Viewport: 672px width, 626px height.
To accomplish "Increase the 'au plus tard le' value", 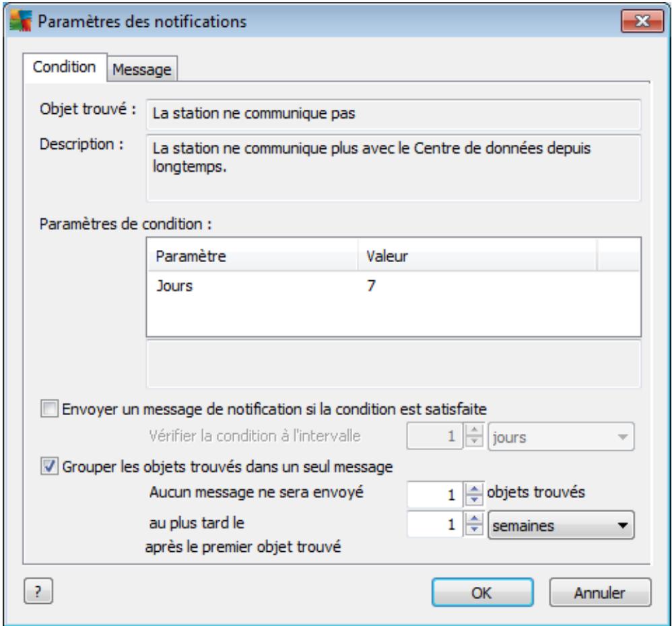I will (474, 518).
